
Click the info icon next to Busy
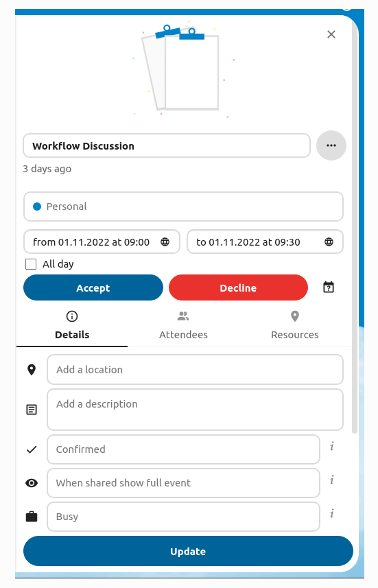pyautogui.click(x=332, y=513)
